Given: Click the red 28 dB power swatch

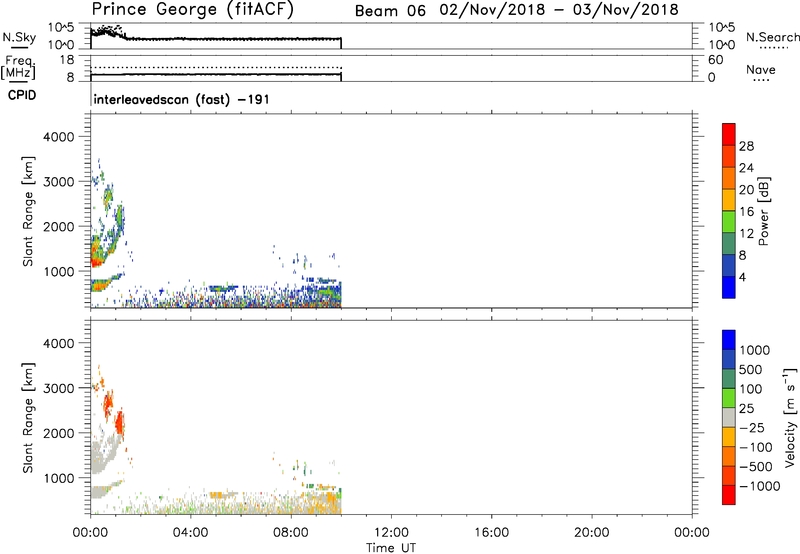Looking at the screenshot, I should 729,135.
